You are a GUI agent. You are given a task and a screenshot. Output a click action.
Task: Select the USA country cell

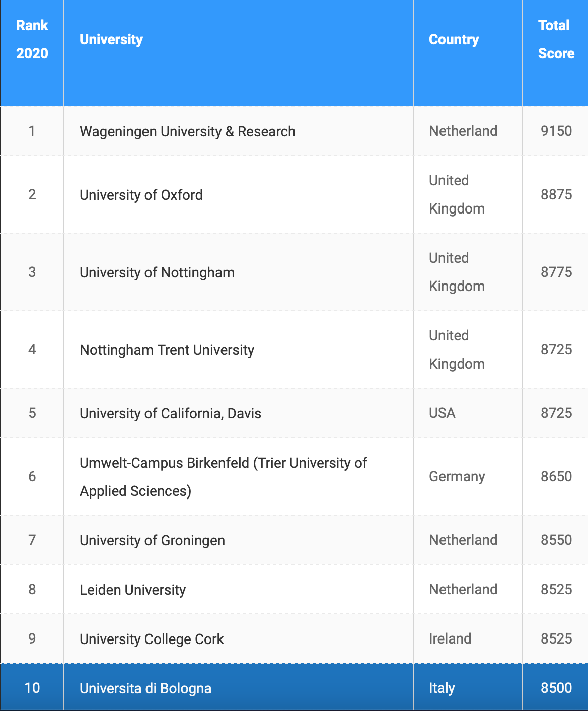point(442,413)
